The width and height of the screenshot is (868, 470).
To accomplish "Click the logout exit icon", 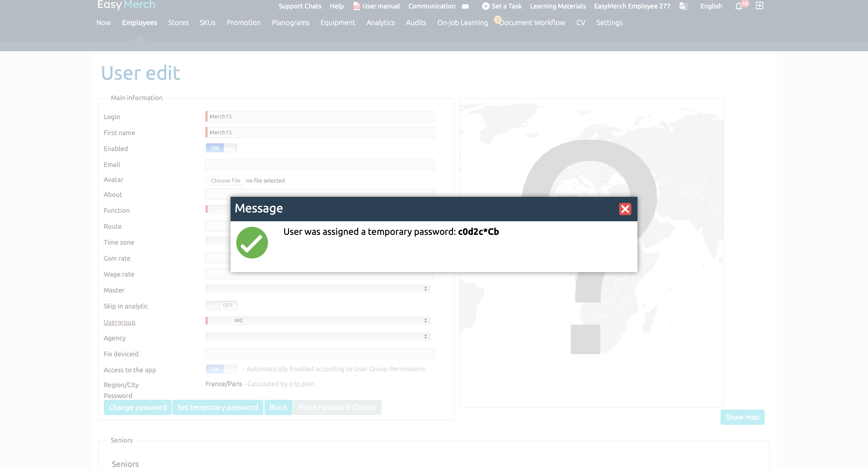I will point(759,6).
